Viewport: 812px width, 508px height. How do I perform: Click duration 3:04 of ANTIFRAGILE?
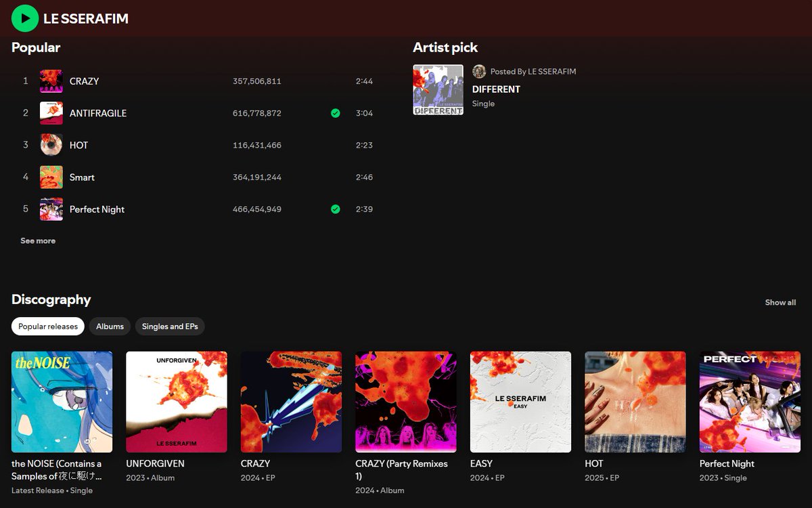pos(364,113)
